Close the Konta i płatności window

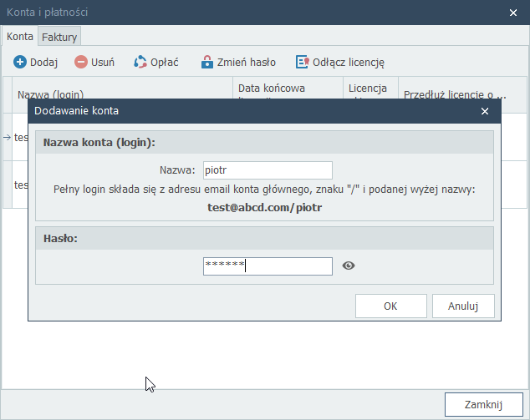point(513,12)
